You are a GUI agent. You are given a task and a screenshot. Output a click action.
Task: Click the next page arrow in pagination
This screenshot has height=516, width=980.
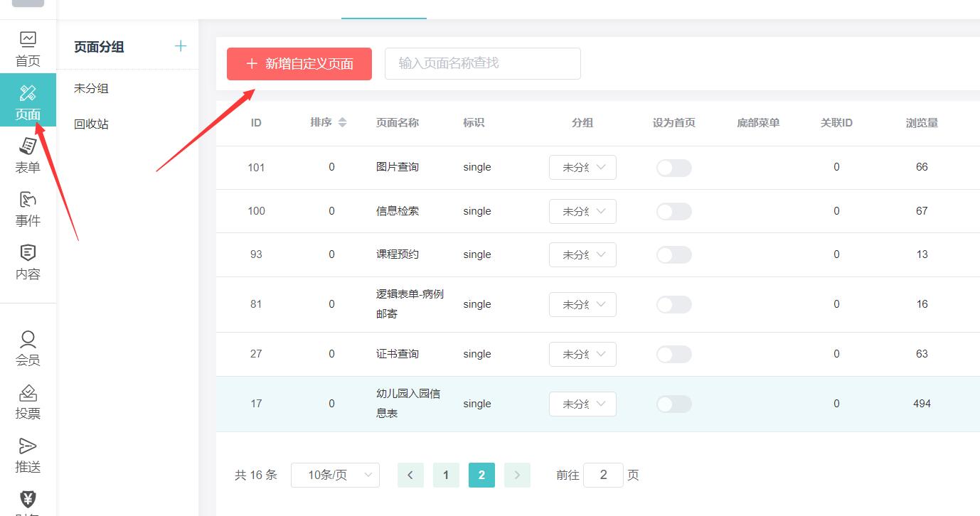pos(517,475)
